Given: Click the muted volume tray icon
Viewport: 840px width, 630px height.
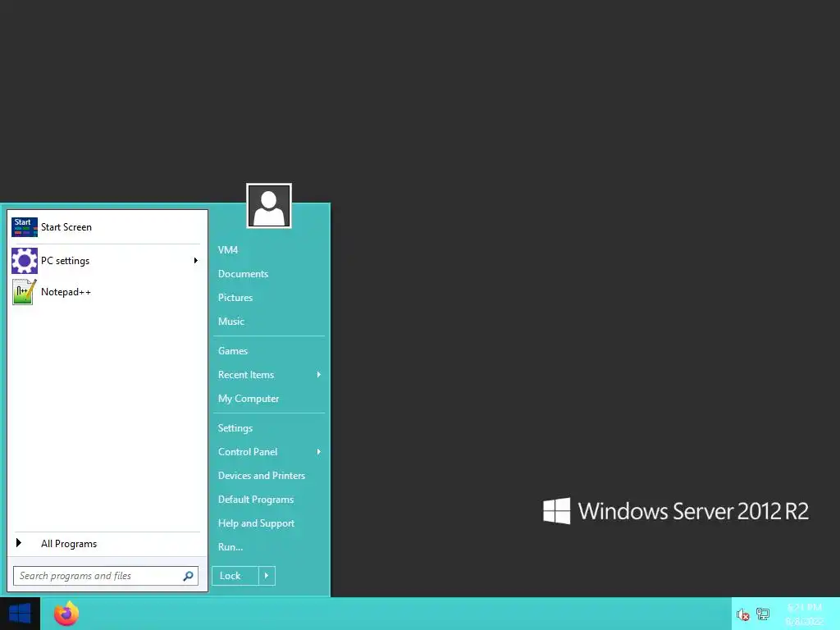Looking at the screenshot, I should point(742,614).
